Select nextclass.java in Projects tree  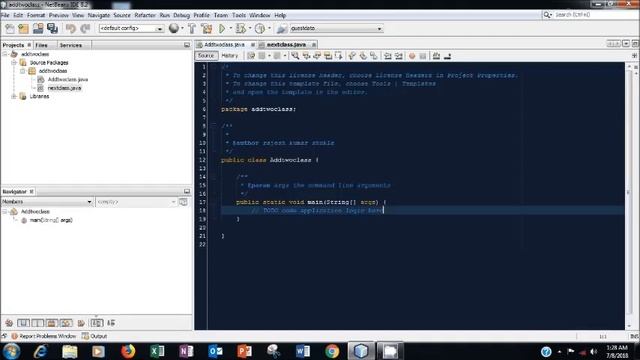64,88
